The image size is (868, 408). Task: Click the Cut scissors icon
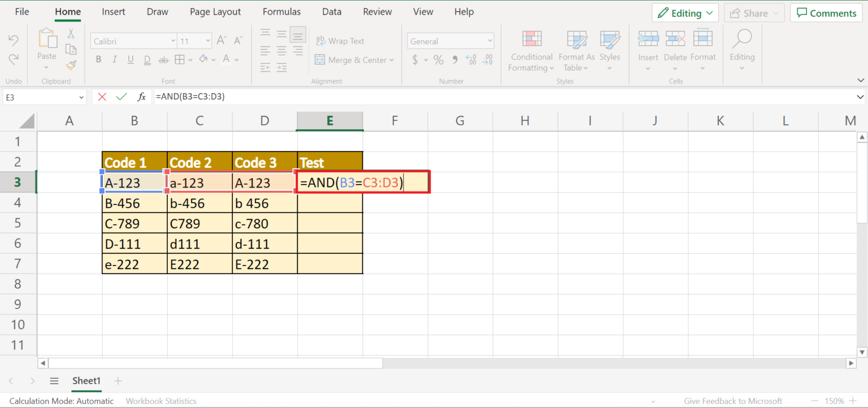click(x=71, y=34)
